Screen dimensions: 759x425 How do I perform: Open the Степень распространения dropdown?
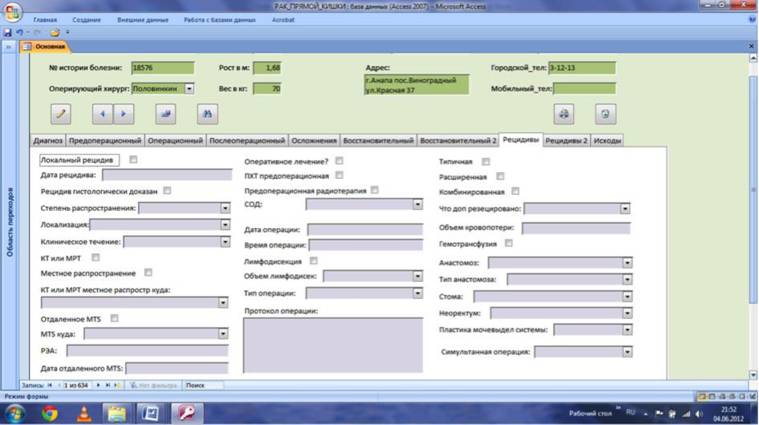tap(225, 208)
